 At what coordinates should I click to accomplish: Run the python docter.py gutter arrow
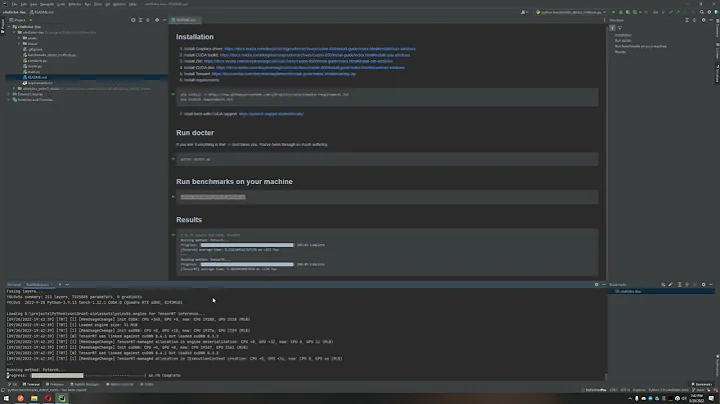(173, 159)
